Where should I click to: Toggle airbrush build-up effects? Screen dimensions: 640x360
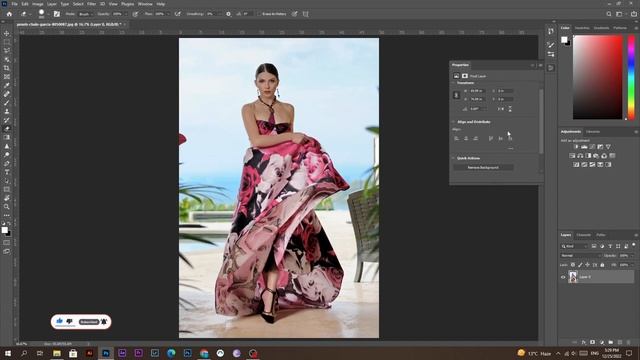[x=178, y=14]
